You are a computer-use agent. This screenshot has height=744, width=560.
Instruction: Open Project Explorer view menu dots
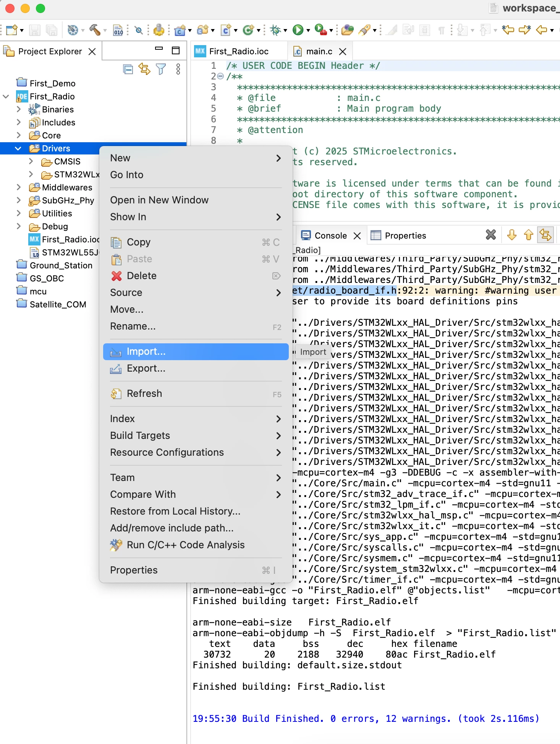pyautogui.click(x=178, y=69)
